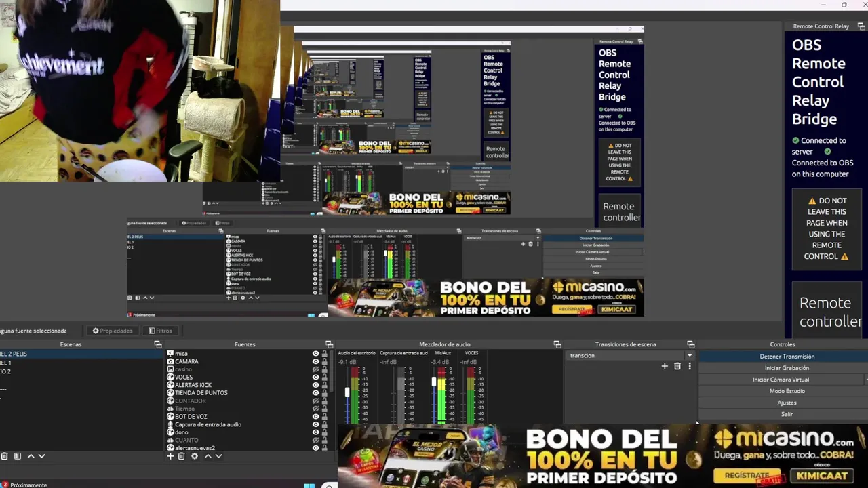This screenshot has width=868, height=488.
Task: Hide the VOCES source
Action: (315, 378)
